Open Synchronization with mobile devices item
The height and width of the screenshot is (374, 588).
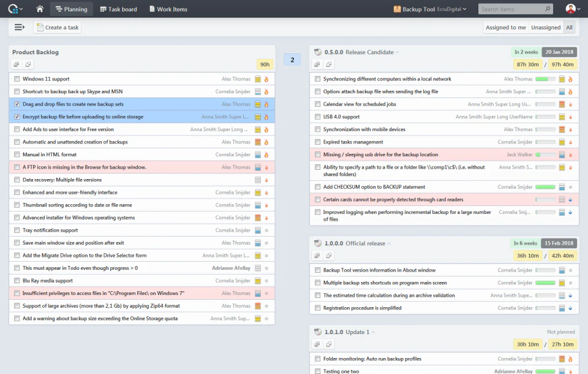click(x=364, y=129)
